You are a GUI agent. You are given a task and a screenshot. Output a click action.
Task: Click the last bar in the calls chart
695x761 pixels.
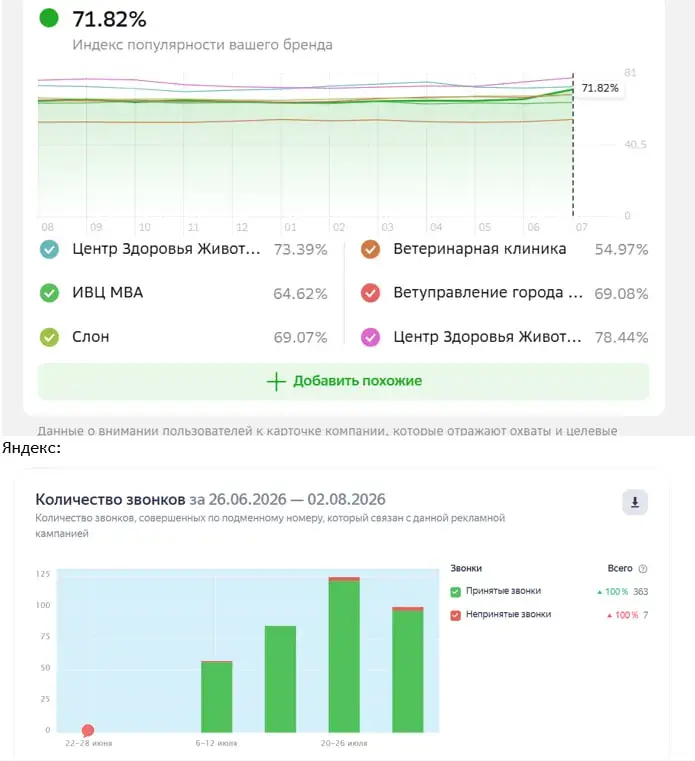pyautogui.click(x=408, y=669)
